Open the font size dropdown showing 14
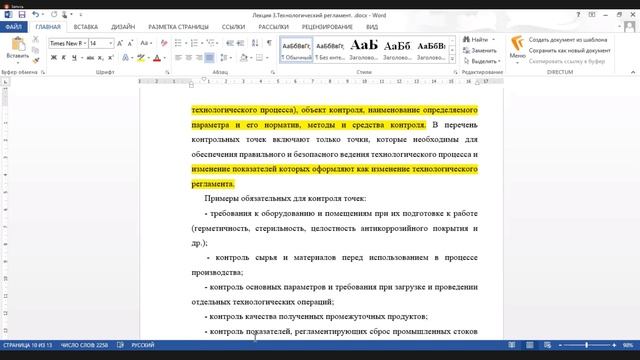The image size is (640, 360). tap(111, 43)
